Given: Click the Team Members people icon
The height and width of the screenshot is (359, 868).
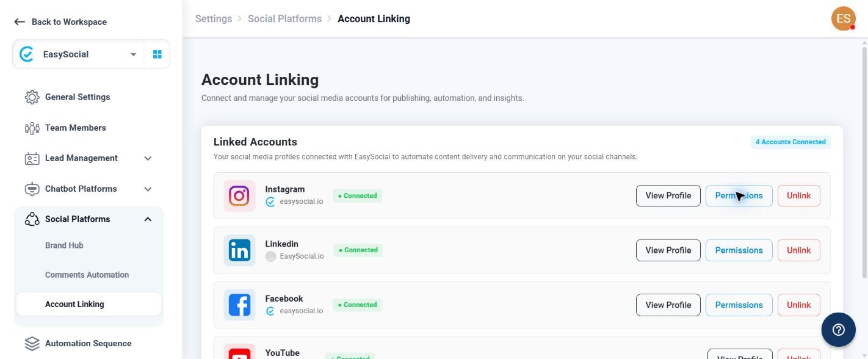Looking at the screenshot, I should pos(32,128).
